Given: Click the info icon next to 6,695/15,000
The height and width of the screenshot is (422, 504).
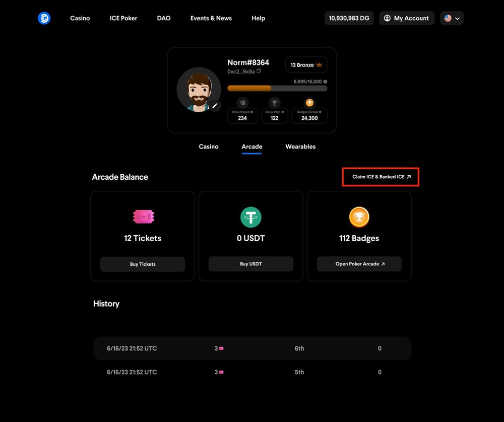Looking at the screenshot, I should (325, 82).
